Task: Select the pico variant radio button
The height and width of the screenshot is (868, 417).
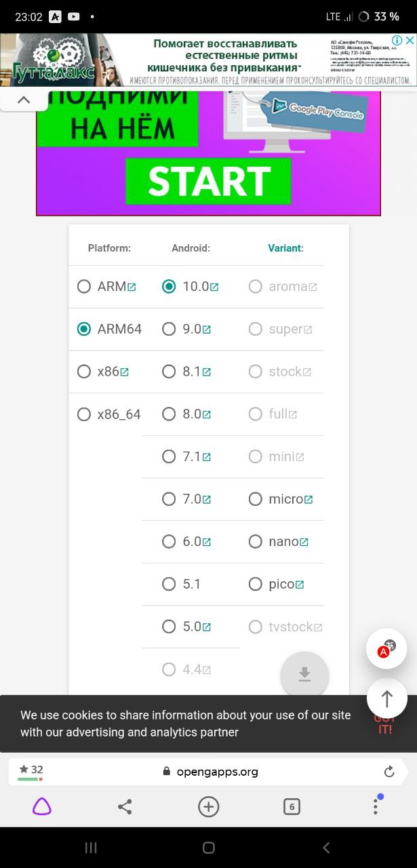Action: pyautogui.click(x=255, y=584)
